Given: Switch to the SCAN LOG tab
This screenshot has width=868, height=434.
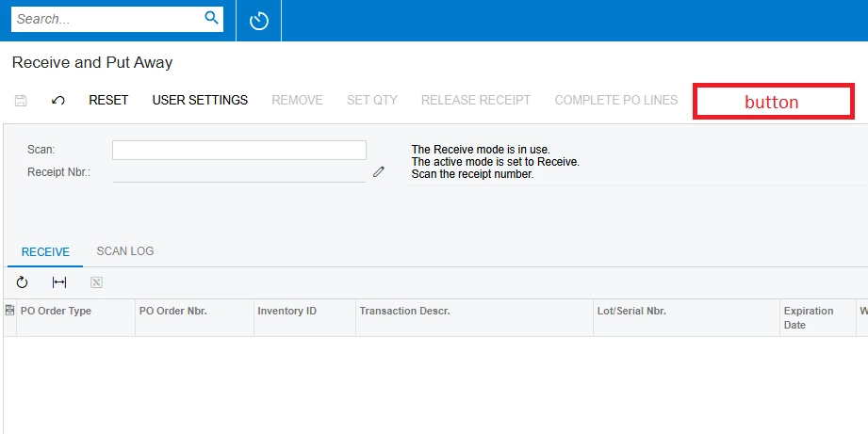Looking at the screenshot, I should [125, 251].
